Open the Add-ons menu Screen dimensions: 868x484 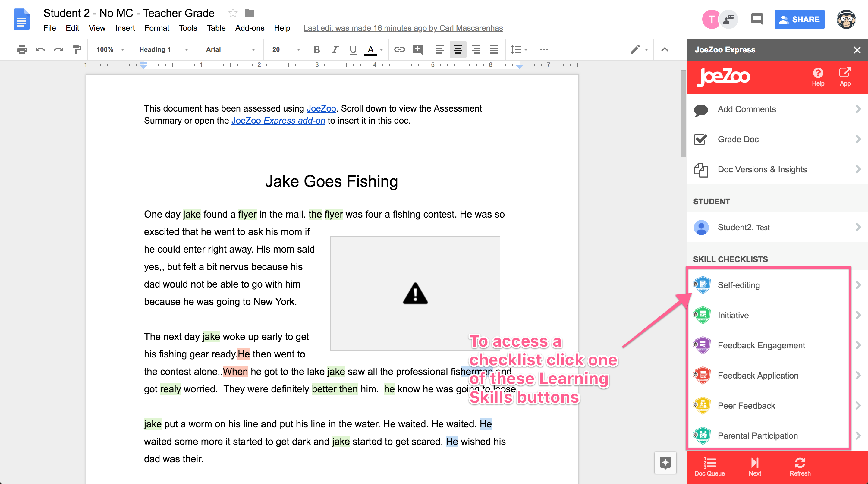pyautogui.click(x=249, y=28)
